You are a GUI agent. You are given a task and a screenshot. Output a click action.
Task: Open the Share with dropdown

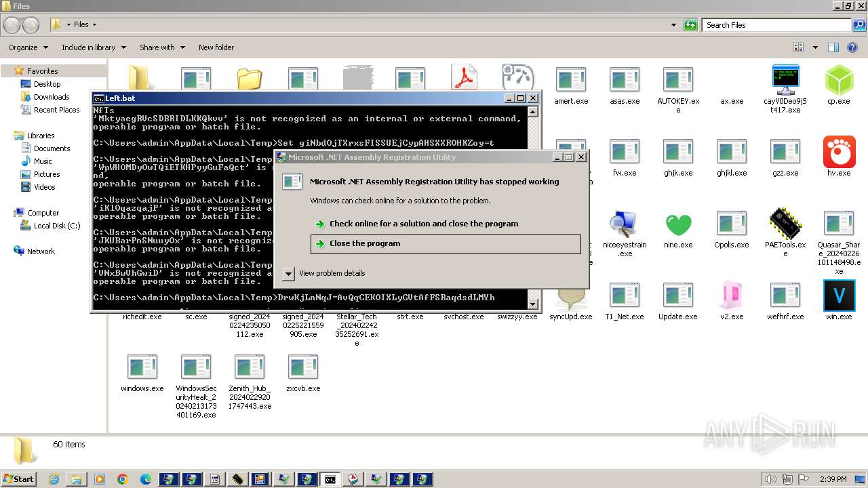click(162, 47)
